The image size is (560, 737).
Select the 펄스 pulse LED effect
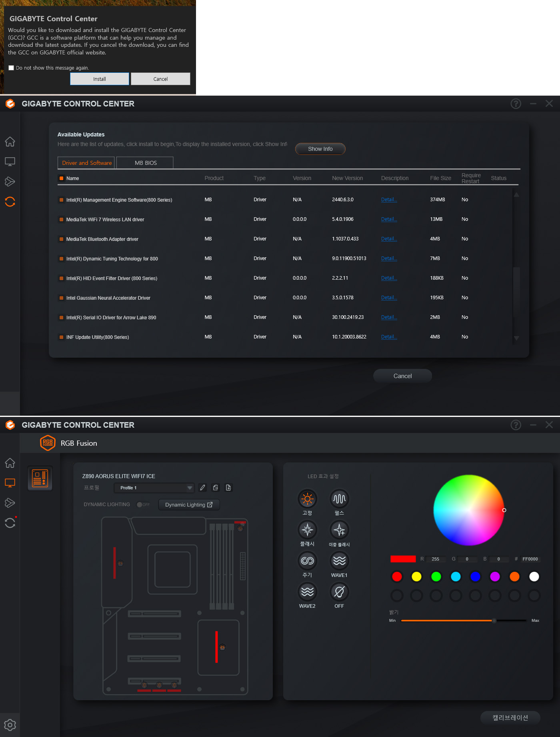tap(339, 499)
